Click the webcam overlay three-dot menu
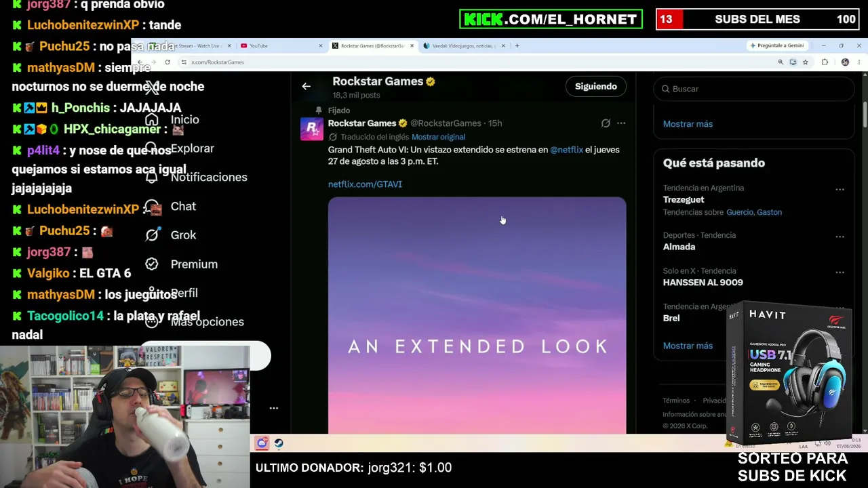This screenshot has height=488, width=868. click(x=274, y=408)
